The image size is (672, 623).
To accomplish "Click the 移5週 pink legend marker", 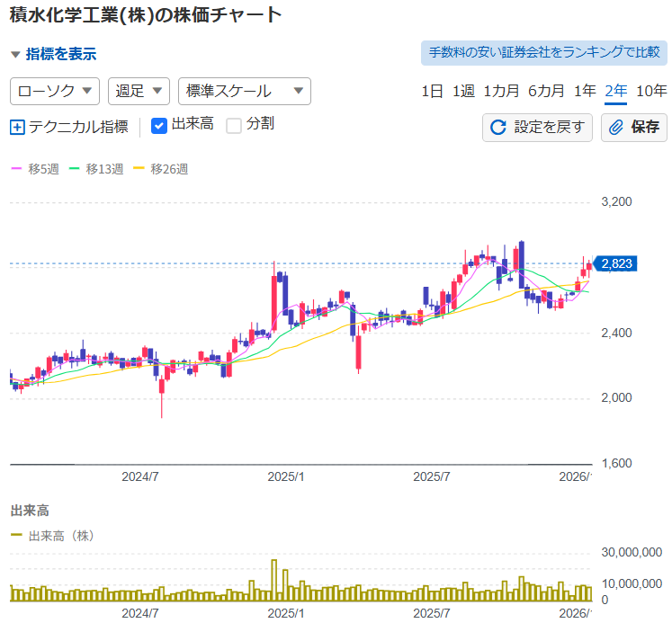I will [17, 169].
